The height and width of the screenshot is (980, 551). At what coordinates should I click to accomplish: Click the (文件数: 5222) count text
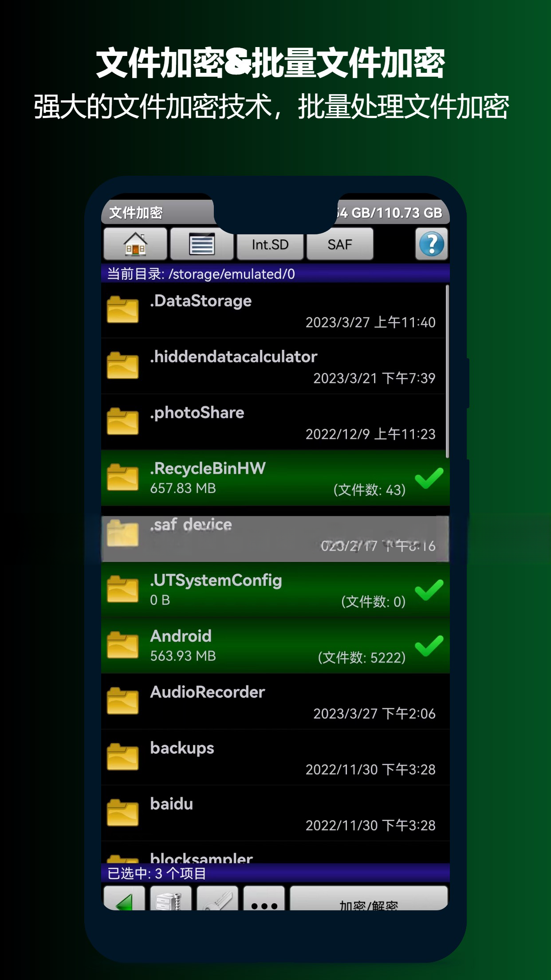pyautogui.click(x=362, y=657)
